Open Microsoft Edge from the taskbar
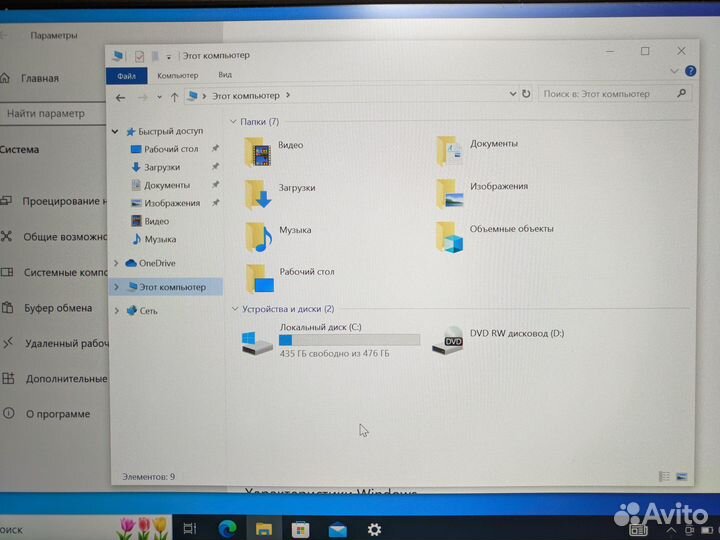 pyautogui.click(x=227, y=529)
